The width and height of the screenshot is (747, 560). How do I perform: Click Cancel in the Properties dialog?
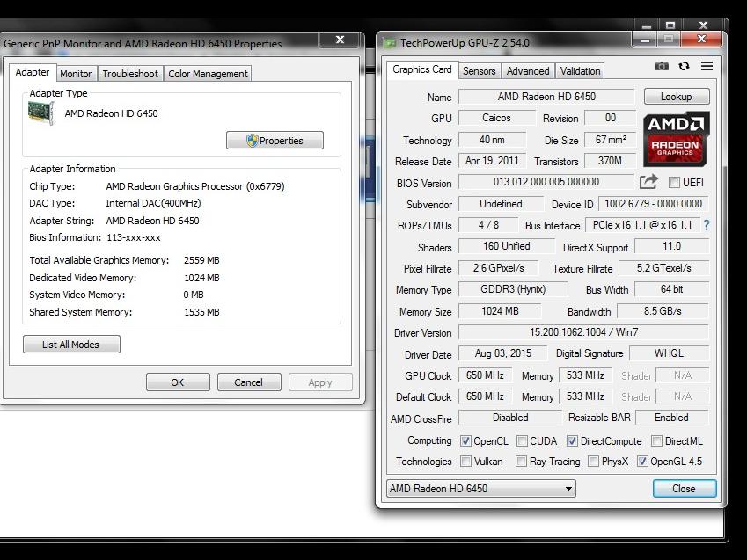(249, 382)
